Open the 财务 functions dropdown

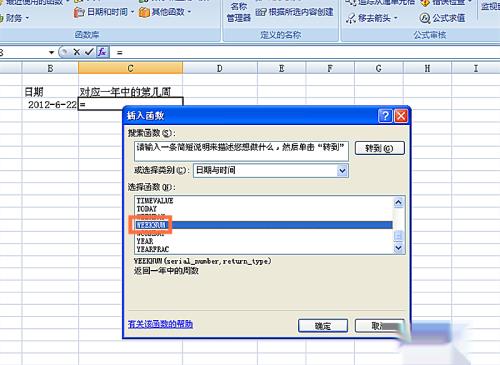tap(14, 18)
